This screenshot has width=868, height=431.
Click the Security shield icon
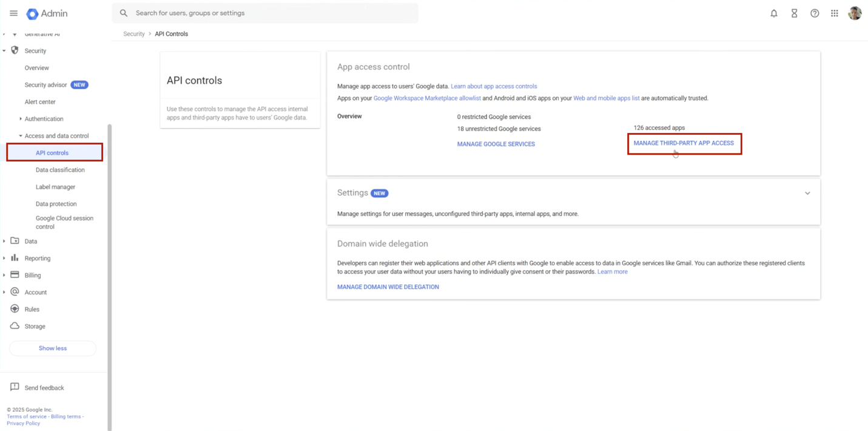(x=15, y=50)
